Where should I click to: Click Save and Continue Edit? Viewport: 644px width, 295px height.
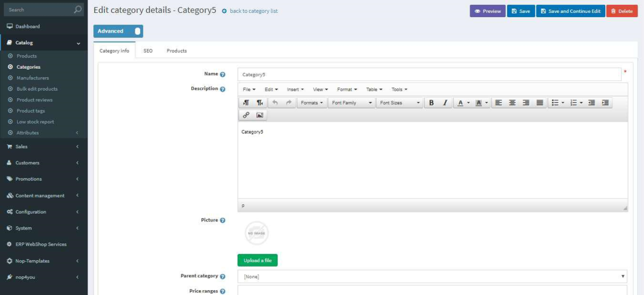[570, 11]
